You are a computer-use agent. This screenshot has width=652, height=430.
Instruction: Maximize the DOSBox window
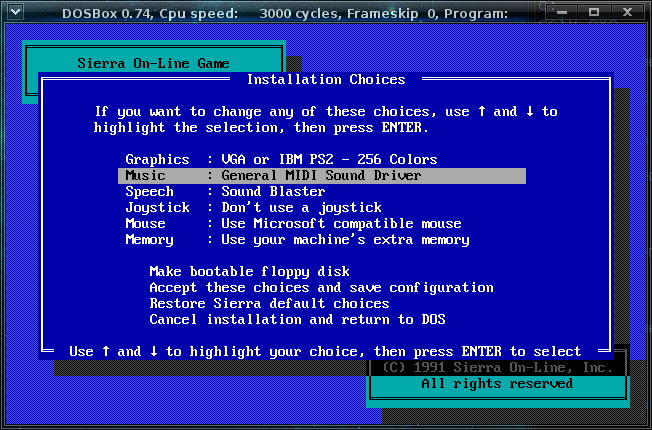[x=594, y=12]
